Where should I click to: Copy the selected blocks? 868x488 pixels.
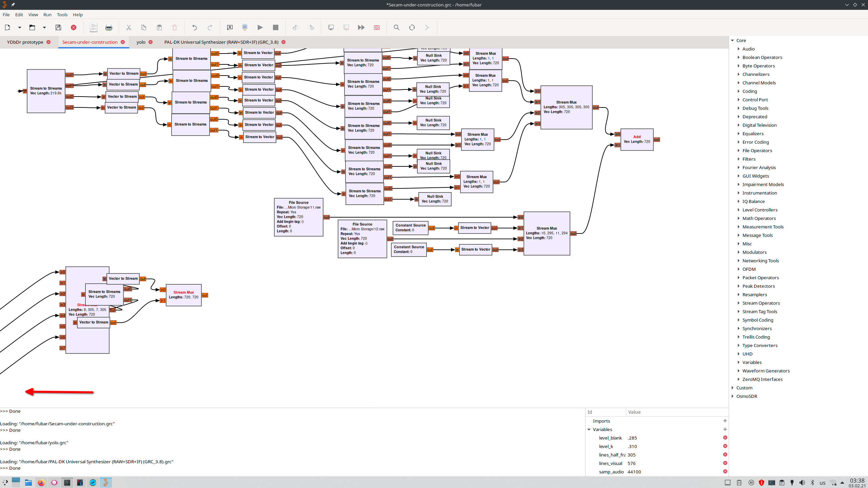coord(144,27)
